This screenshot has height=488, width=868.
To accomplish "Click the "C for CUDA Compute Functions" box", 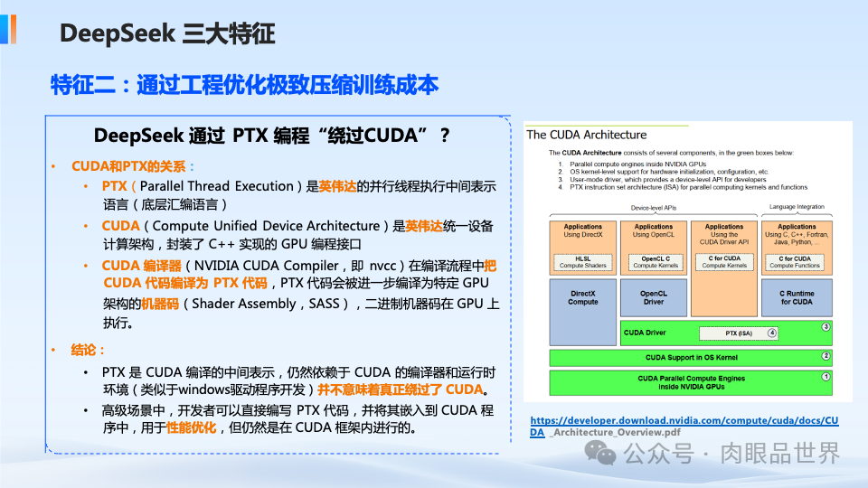I will [795, 262].
